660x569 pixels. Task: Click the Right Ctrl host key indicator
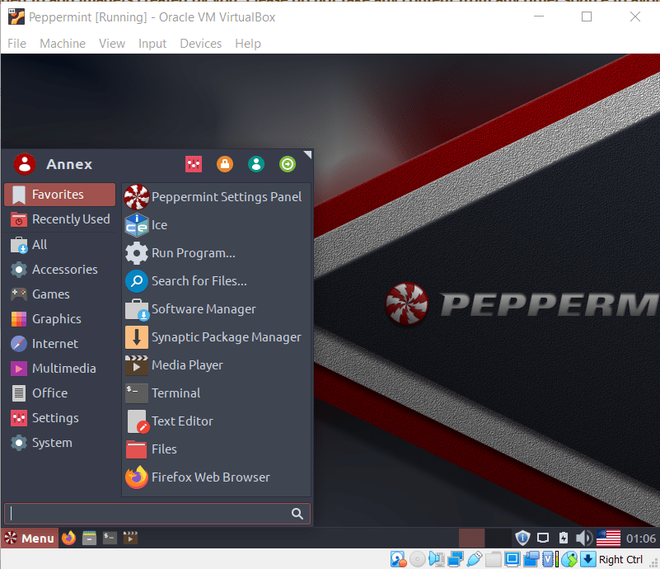click(620, 559)
